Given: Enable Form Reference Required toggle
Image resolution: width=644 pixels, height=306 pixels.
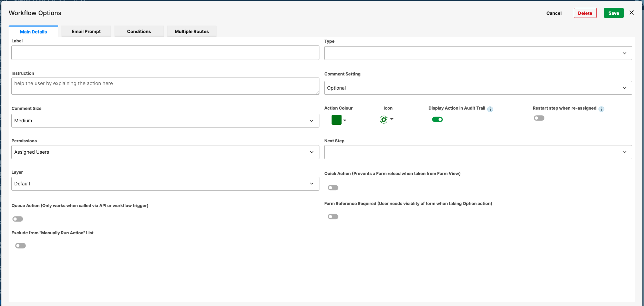Looking at the screenshot, I should [333, 217].
